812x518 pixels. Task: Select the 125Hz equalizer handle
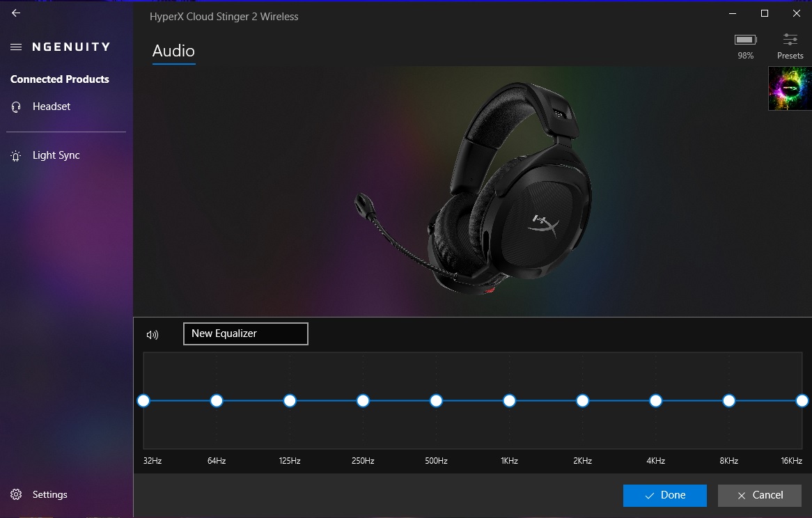point(290,400)
